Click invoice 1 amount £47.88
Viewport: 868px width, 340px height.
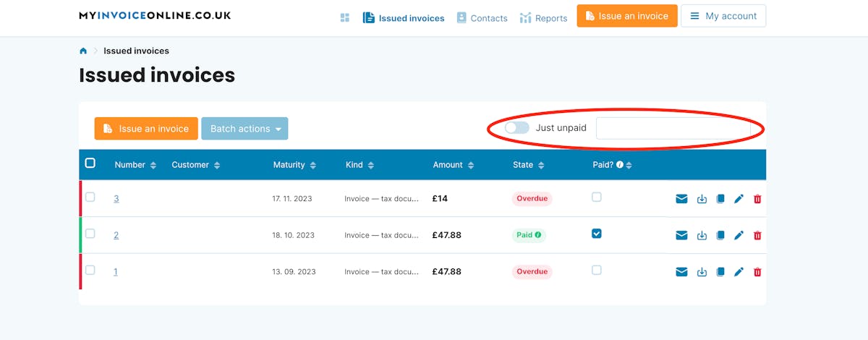pyautogui.click(x=446, y=272)
